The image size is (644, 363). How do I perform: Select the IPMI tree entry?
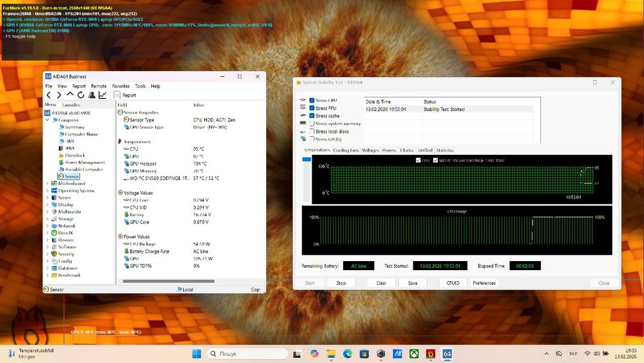70,148
